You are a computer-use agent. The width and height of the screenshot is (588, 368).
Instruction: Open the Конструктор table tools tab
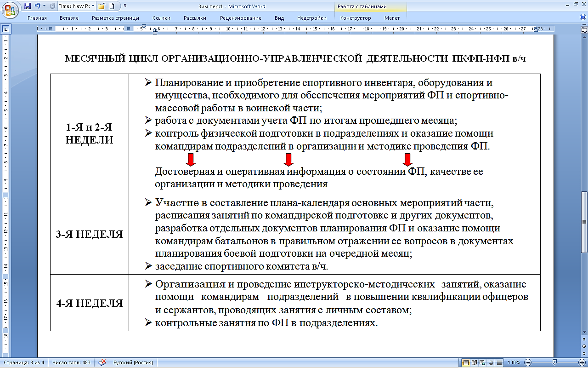pyautogui.click(x=356, y=18)
